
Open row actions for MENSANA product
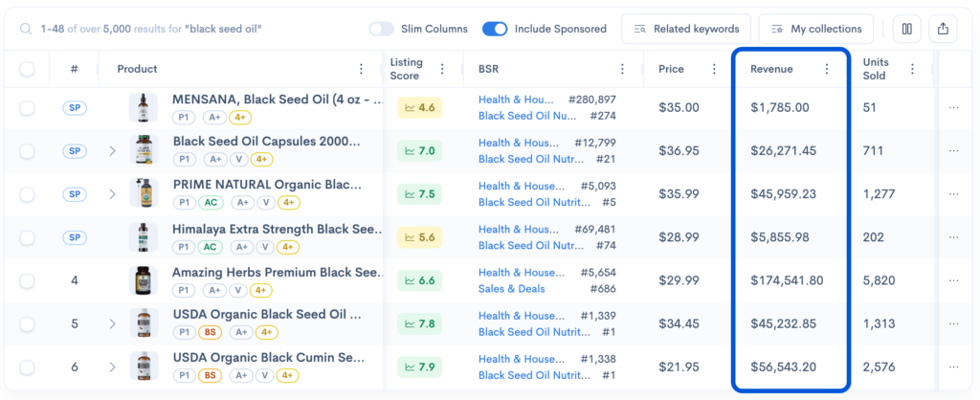tap(953, 107)
